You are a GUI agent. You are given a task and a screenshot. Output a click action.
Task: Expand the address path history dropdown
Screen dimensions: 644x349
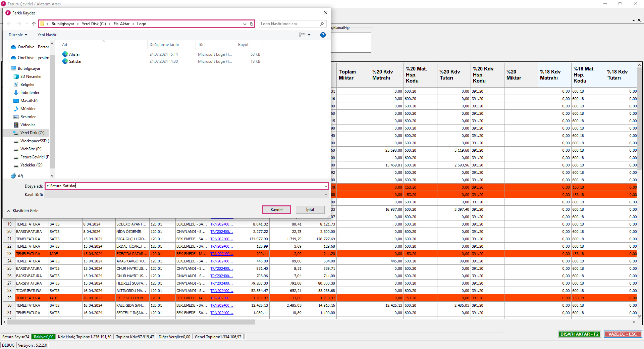click(x=245, y=24)
